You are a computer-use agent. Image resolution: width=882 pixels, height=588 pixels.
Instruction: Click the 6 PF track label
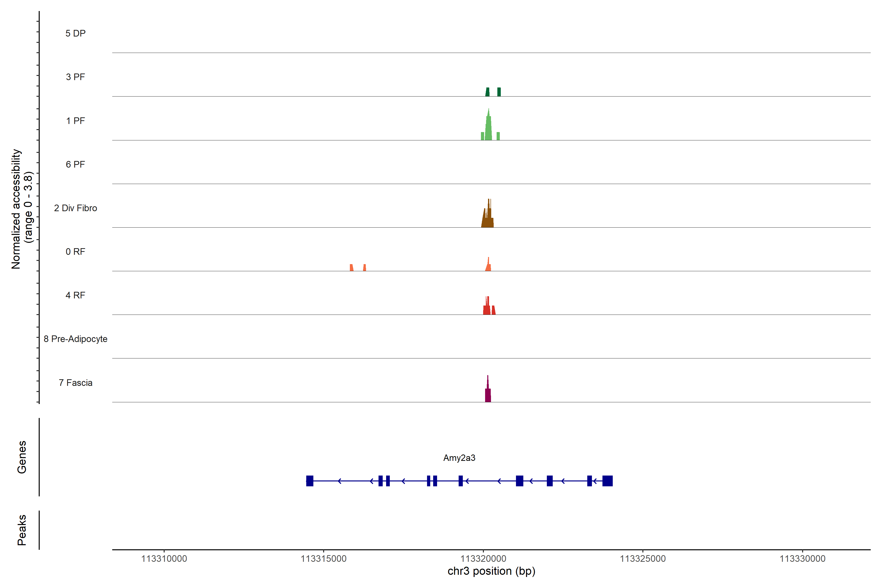click(x=75, y=164)
